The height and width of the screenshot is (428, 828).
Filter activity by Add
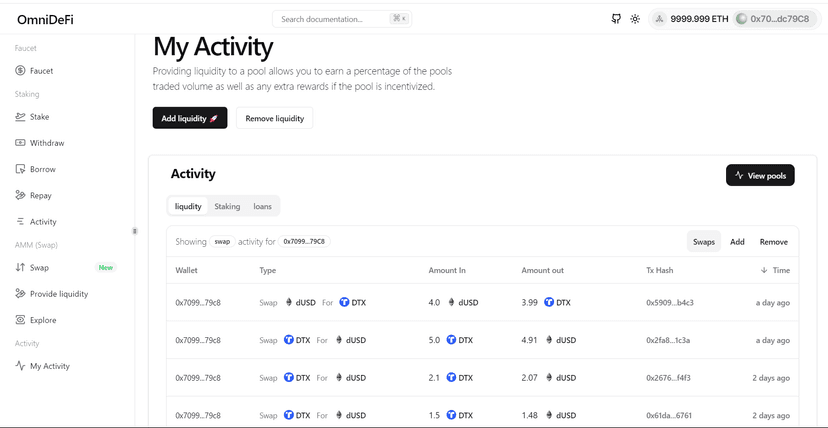point(737,242)
